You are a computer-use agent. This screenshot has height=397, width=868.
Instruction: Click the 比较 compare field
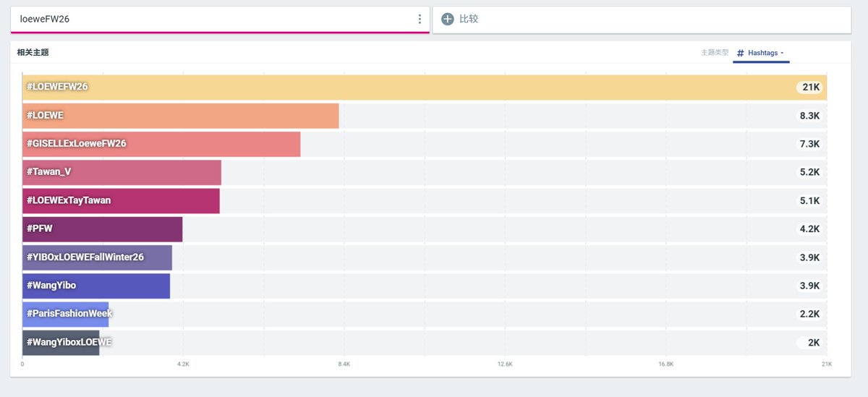click(x=642, y=20)
